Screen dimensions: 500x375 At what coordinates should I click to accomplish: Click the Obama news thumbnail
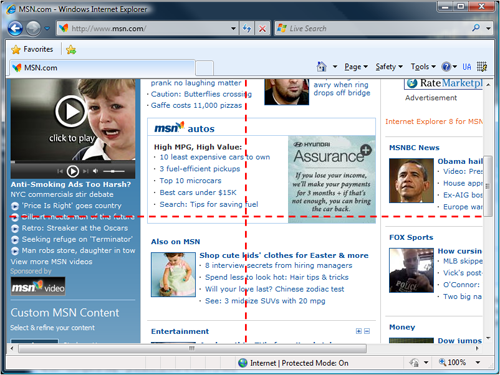[x=411, y=181]
